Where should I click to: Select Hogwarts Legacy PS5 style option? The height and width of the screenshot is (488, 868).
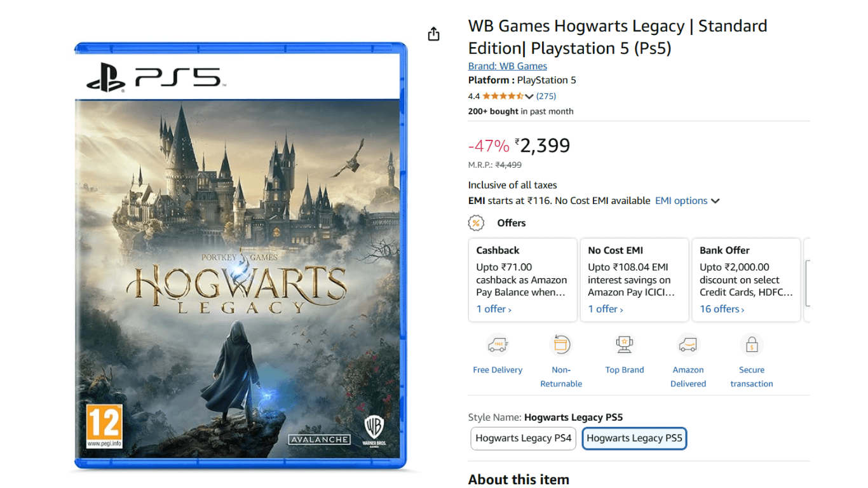(x=634, y=438)
